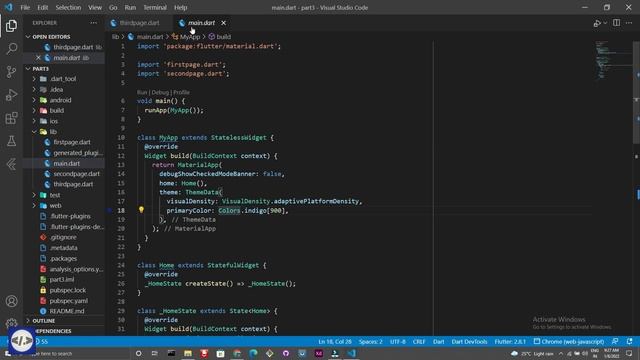Click the lightbulb quick fix on line 18

pyautogui.click(x=141, y=210)
